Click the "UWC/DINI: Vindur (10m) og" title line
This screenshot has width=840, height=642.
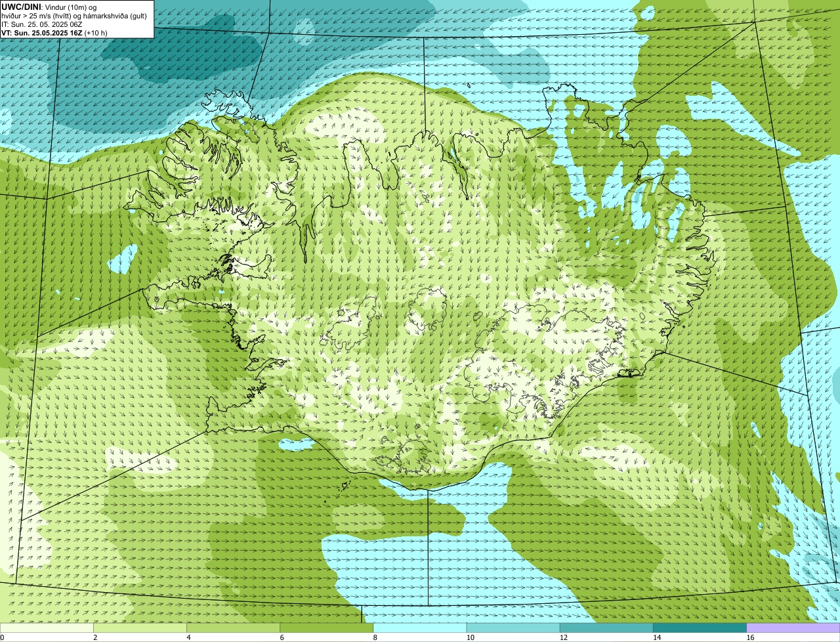pyautogui.click(x=49, y=7)
